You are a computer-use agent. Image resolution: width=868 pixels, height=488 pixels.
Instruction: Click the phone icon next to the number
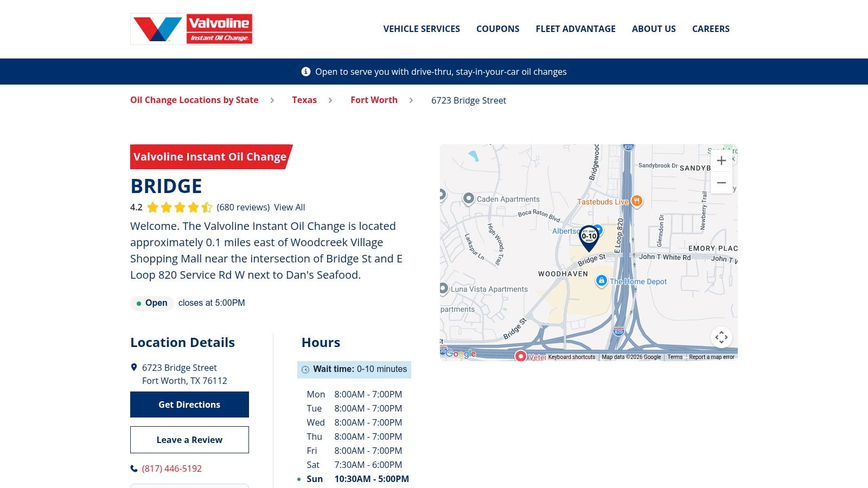(133, 468)
